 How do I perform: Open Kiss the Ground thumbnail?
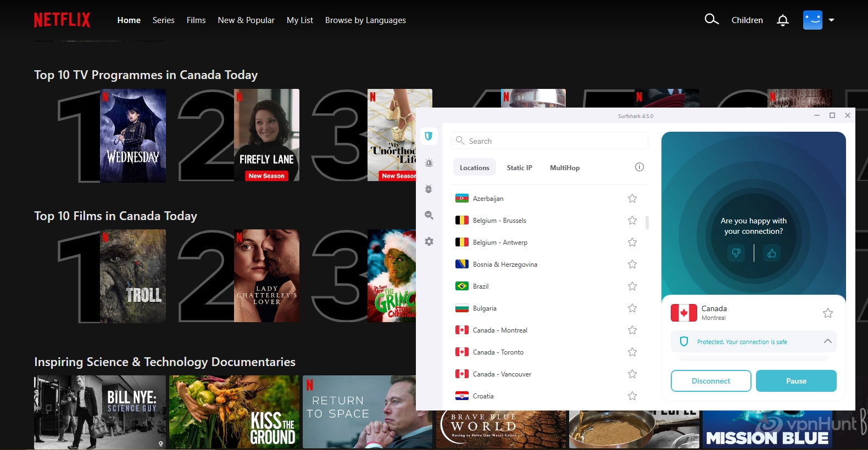click(234, 412)
